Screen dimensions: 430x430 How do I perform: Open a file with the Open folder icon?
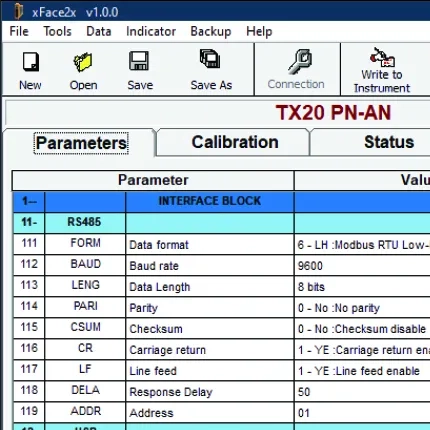83,62
